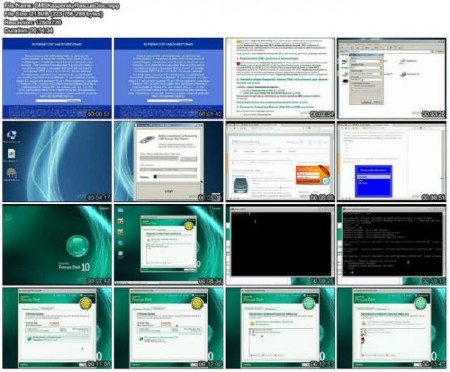Select the first bottom-row Rescue Disk update thumbnail
This screenshot has width=450, height=372.
click(x=57, y=328)
